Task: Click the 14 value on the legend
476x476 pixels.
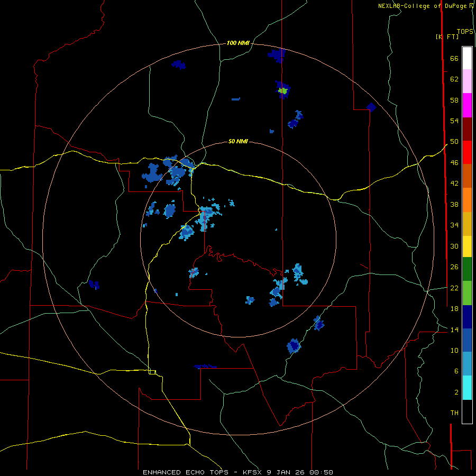Action: pyautogui.click(x=454, y=329)
